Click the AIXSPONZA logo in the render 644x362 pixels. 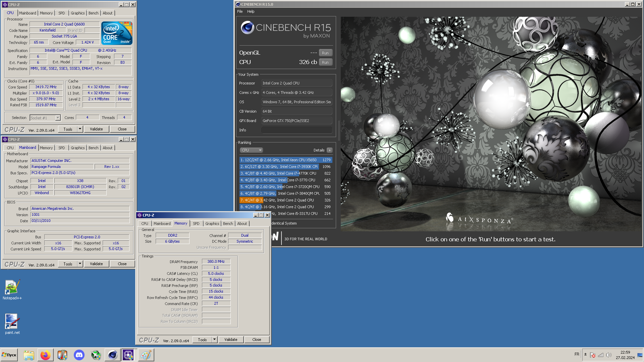click(479, 219)
